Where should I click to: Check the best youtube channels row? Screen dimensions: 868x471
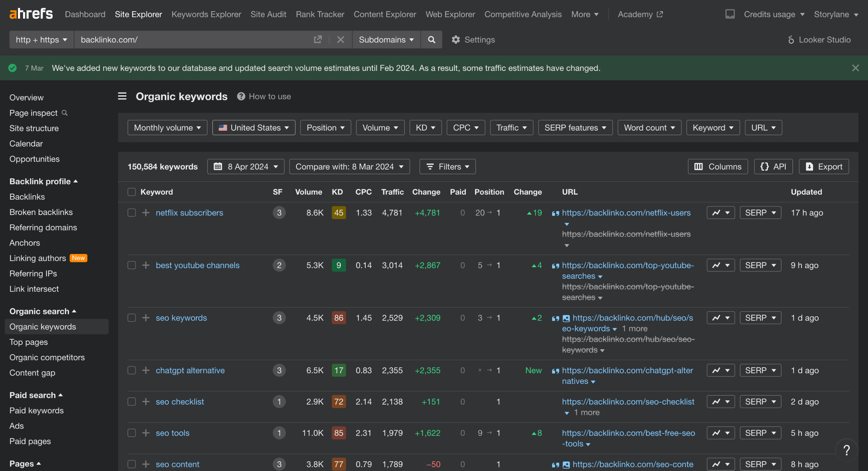(x=132, y=265)
